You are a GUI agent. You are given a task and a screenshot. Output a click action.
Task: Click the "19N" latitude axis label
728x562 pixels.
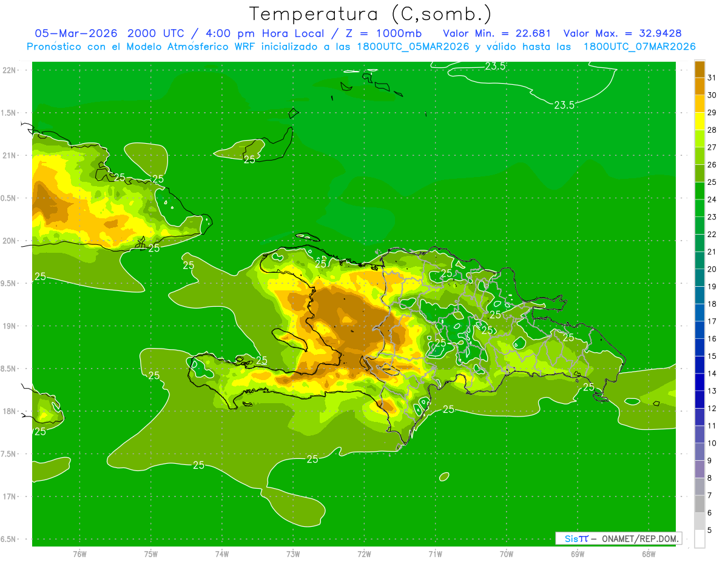(x=10, y=326)
